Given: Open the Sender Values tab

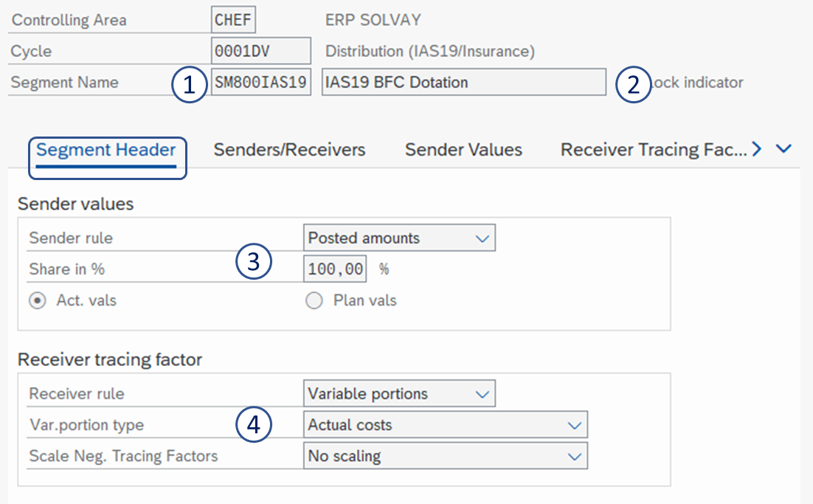Looking at the screenshot, I should click(x=463, y=150).
